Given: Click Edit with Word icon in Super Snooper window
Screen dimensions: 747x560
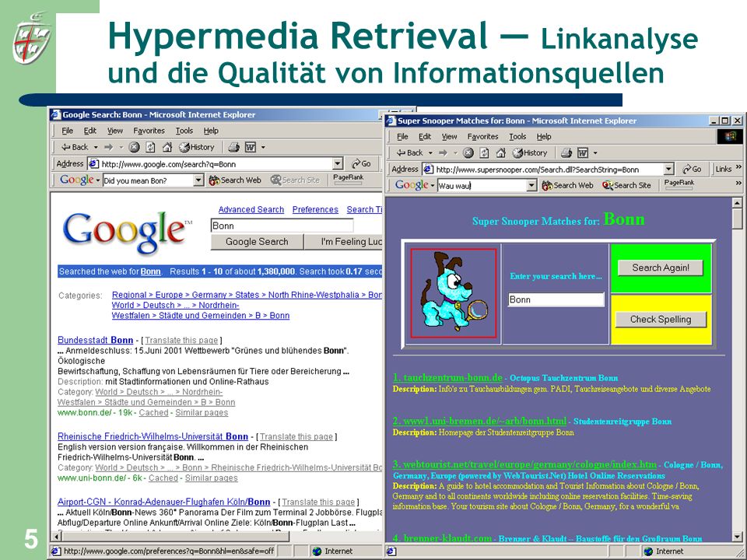Looking at the screenshot, I should tap(583, 153).
